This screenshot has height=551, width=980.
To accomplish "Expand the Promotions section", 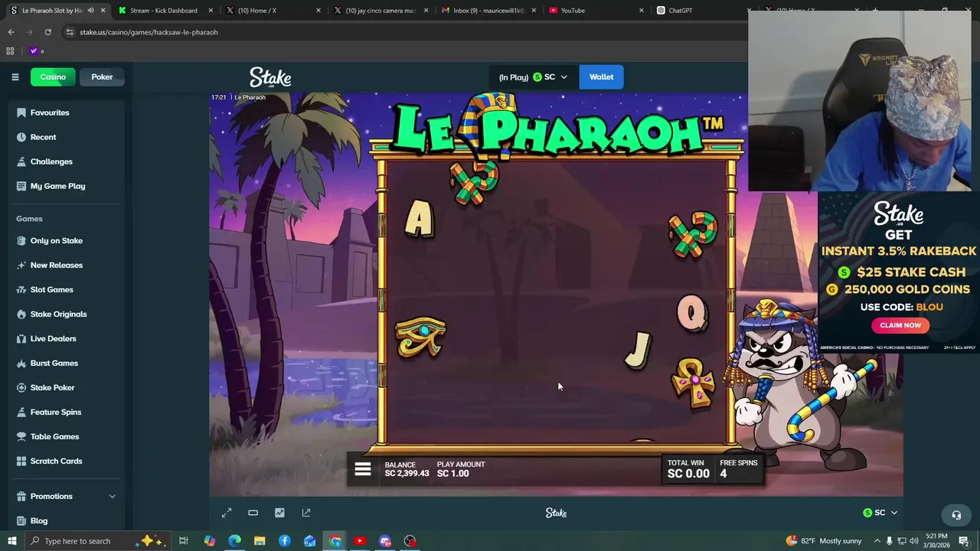I will 112,496.
